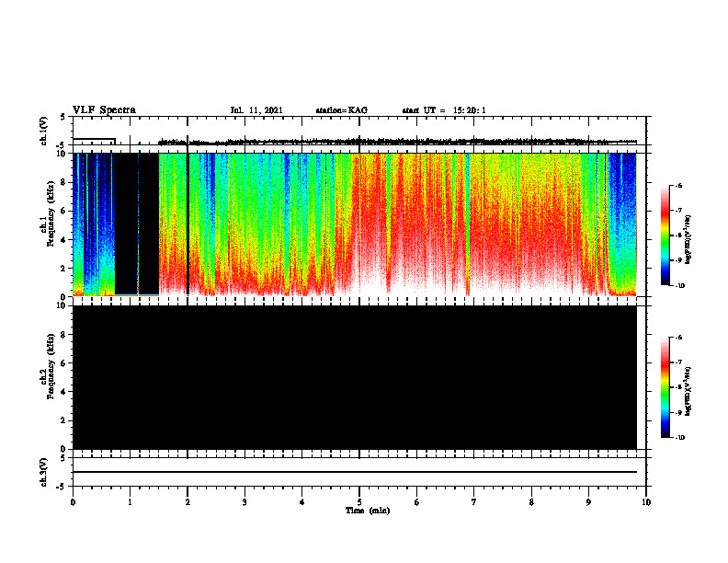The image size is (728, 563).
Task: Click time axis tick label '10'
Action: (x=646, y=502)
